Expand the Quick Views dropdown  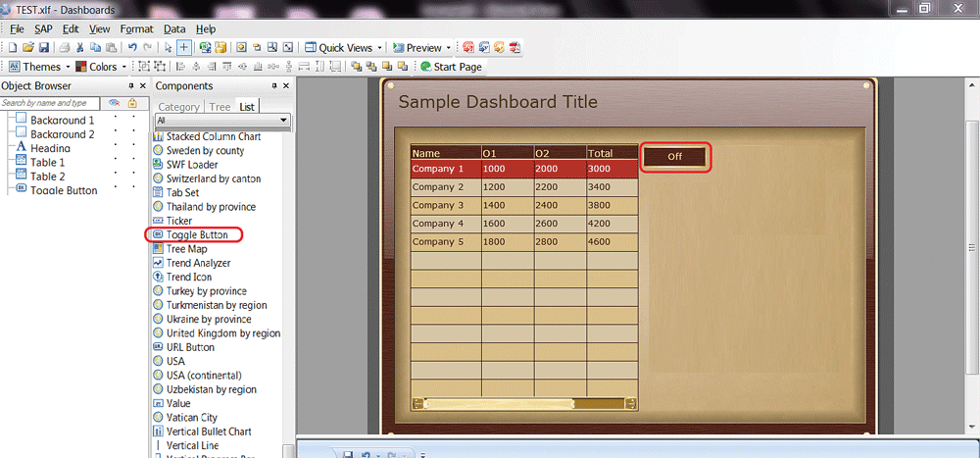[379, 47]
